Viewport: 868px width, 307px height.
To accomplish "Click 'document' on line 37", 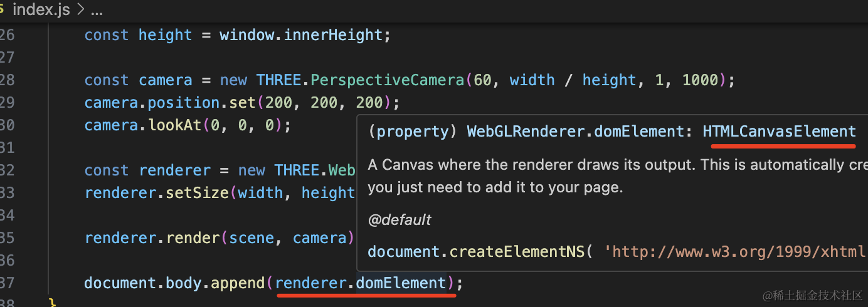I will click(x=120, y=283).
